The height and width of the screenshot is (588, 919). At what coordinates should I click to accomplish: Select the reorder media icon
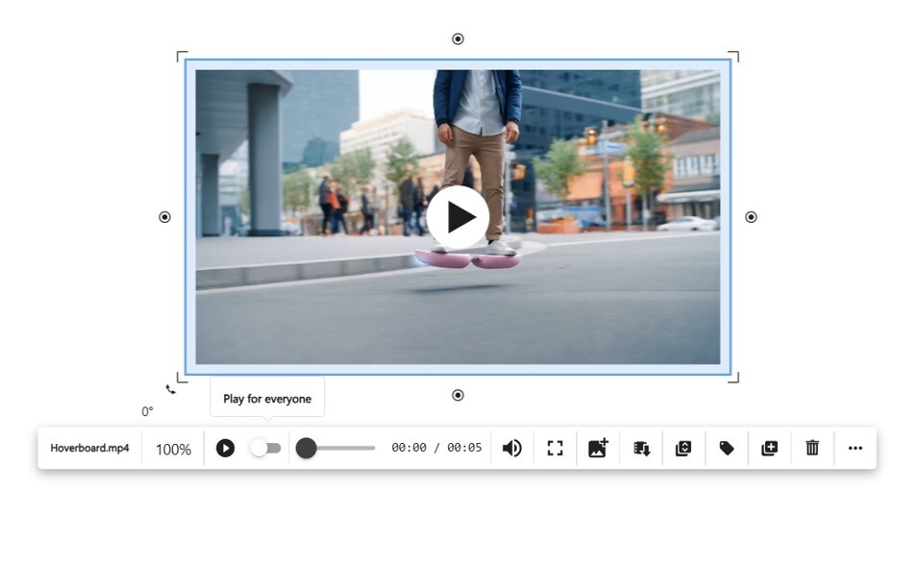click(x=683, y=448)
